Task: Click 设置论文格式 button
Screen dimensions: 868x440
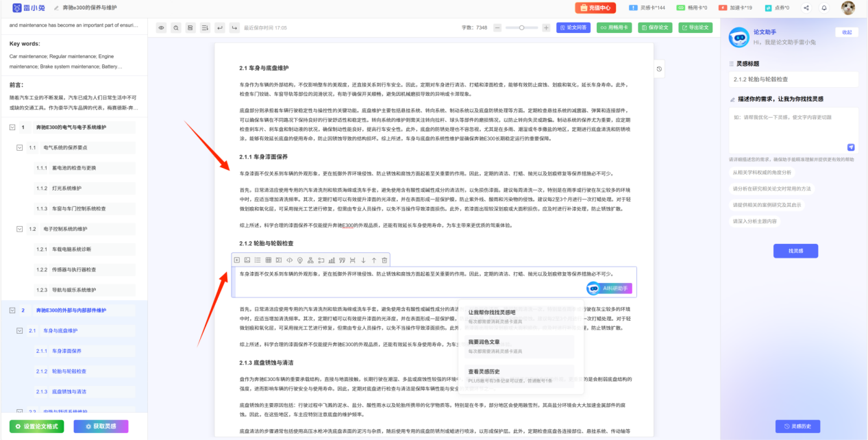Action: tap(37, 426)
